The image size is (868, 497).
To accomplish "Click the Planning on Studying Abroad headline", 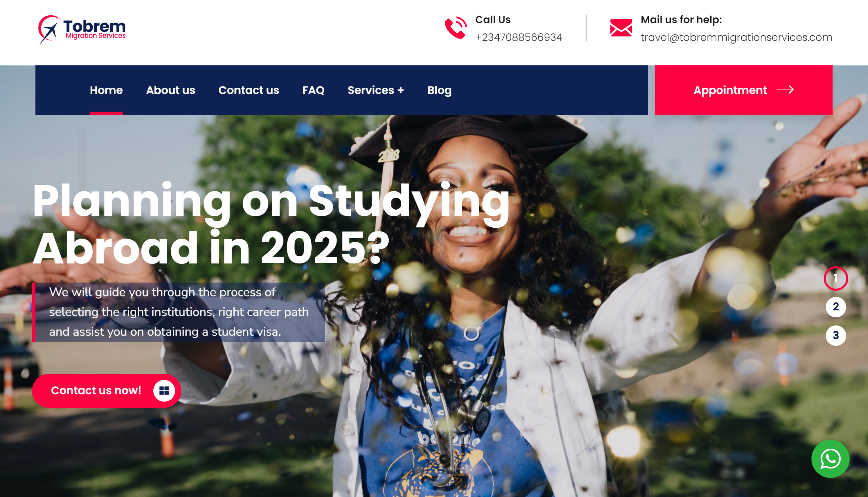I will tap(271, 224).
